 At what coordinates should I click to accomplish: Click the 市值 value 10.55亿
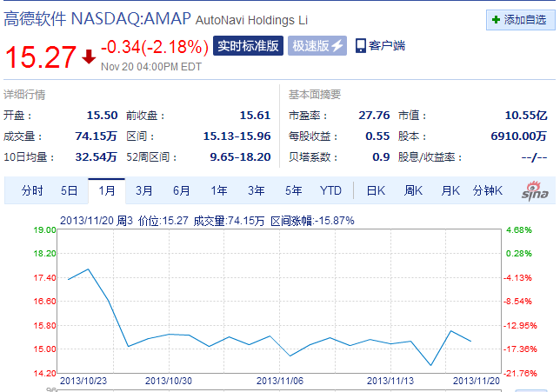click(x=526, y=116)
